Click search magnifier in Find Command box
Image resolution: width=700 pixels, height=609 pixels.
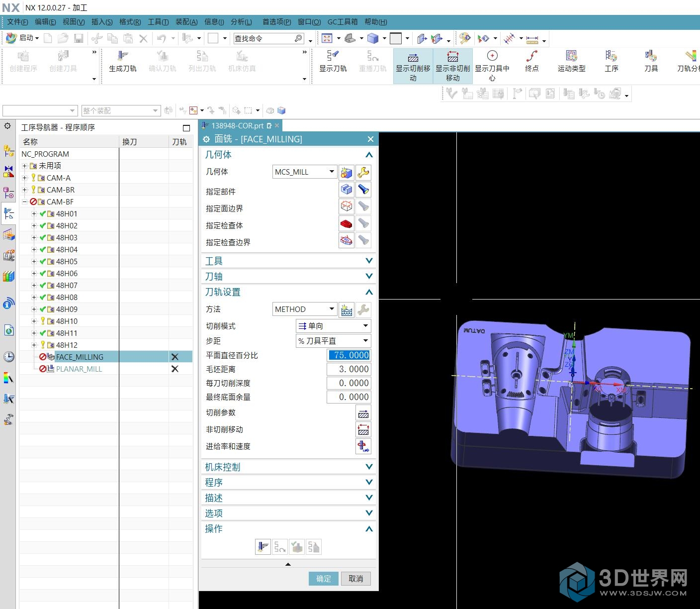pos(298,38)
